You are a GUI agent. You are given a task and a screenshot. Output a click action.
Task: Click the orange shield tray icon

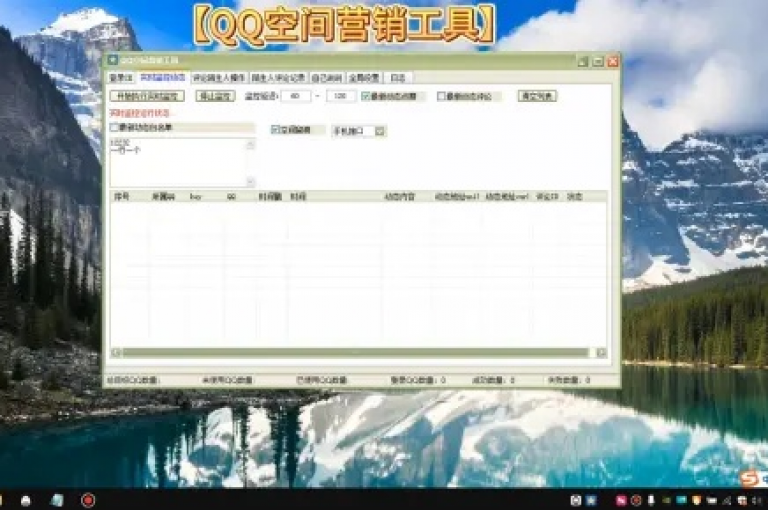[696, 500]
